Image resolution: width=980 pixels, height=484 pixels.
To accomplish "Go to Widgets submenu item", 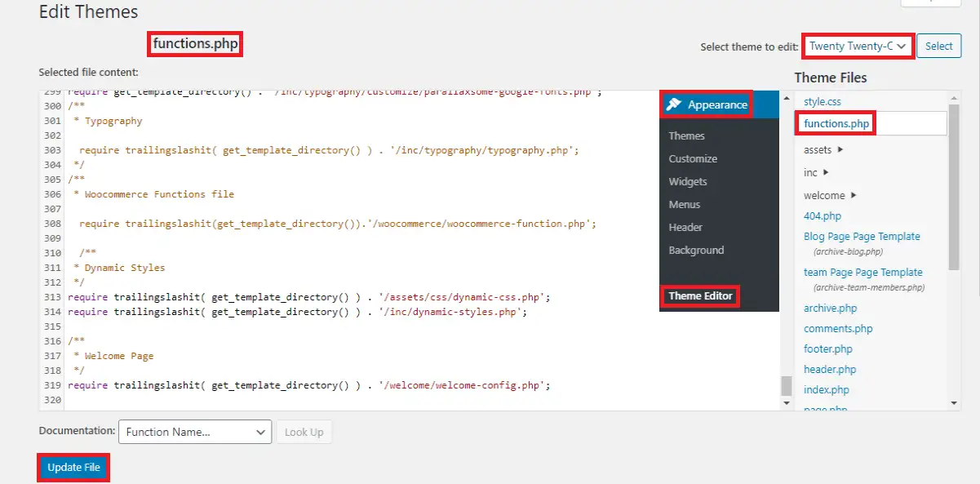I will coord(688,181).
